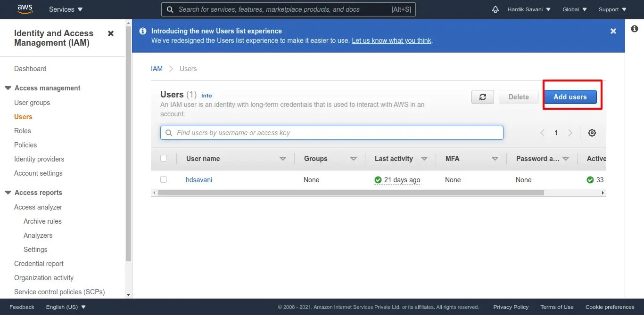Open table preferences gear icon
This screenshot has width=644, height=315.
592,133
